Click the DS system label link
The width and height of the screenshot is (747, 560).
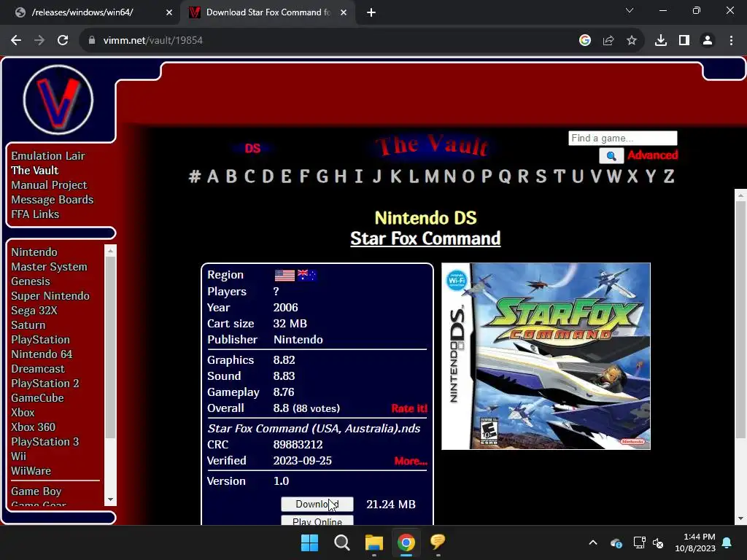click(x=252, y=149)
